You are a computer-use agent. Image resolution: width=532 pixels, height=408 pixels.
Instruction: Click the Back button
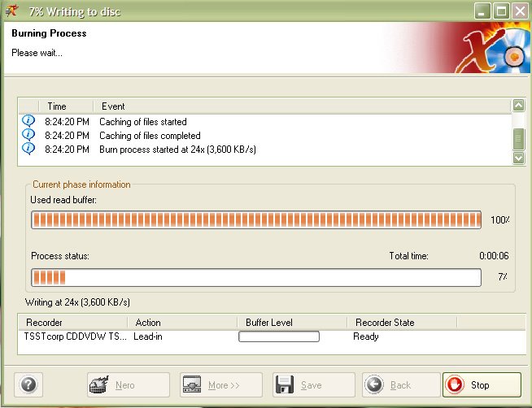(x=401, y=384)
